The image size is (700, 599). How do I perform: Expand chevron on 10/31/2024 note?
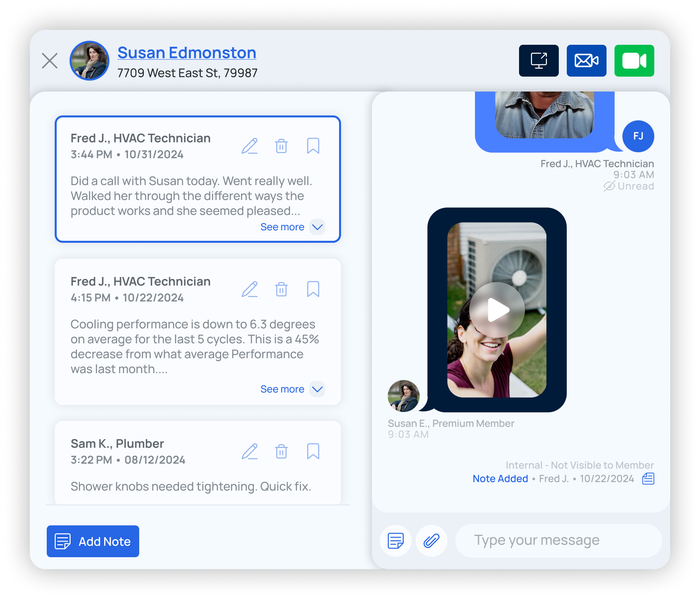click(317, 227)
